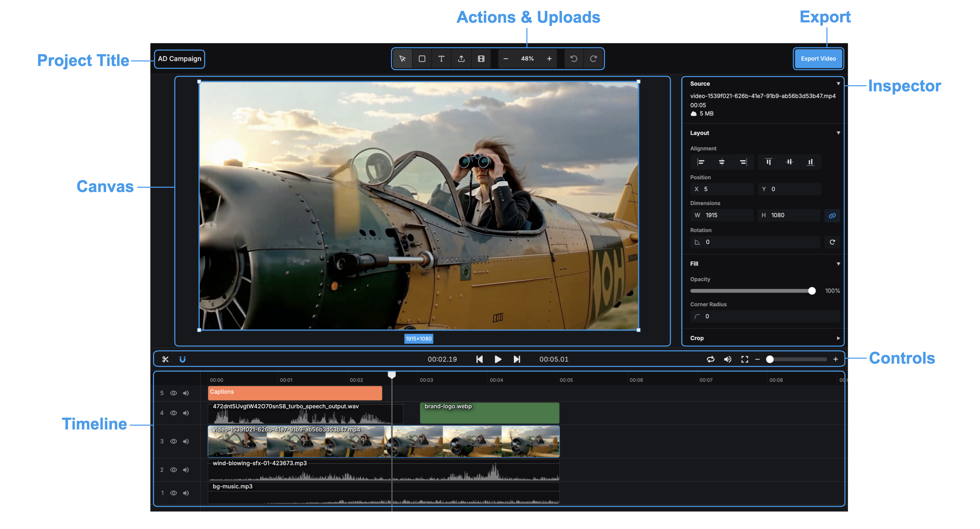Collapse the Layout section

(838, 133)
